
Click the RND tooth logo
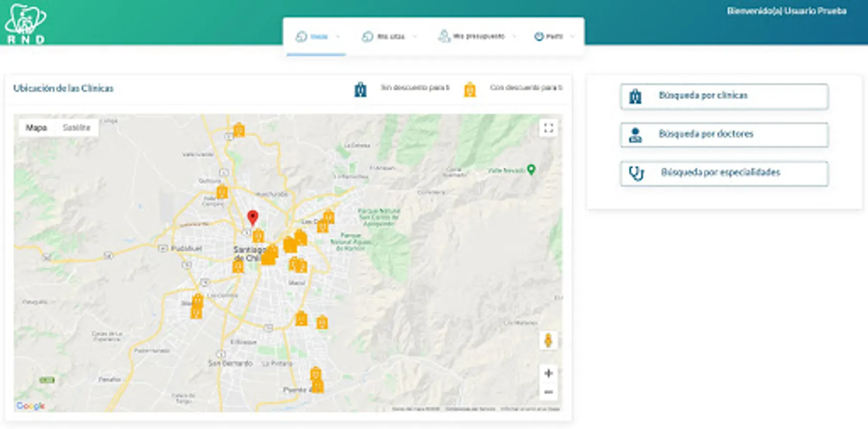(25, 24)
